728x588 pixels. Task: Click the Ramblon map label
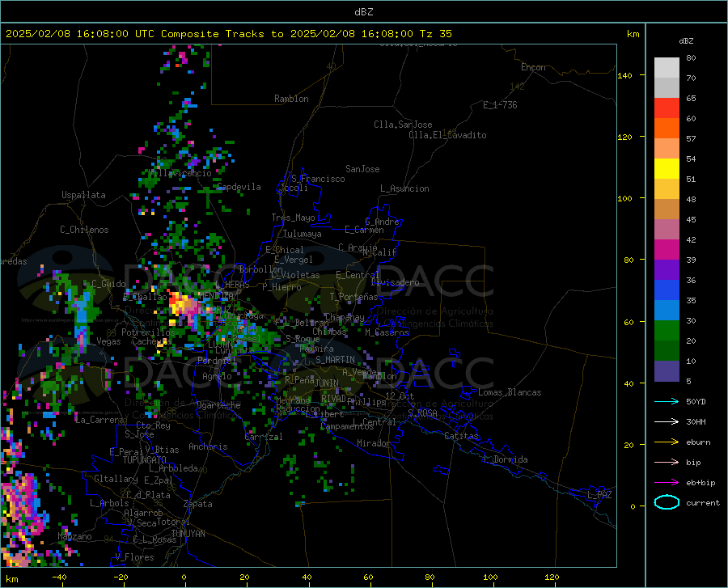[x=291, y=99]
